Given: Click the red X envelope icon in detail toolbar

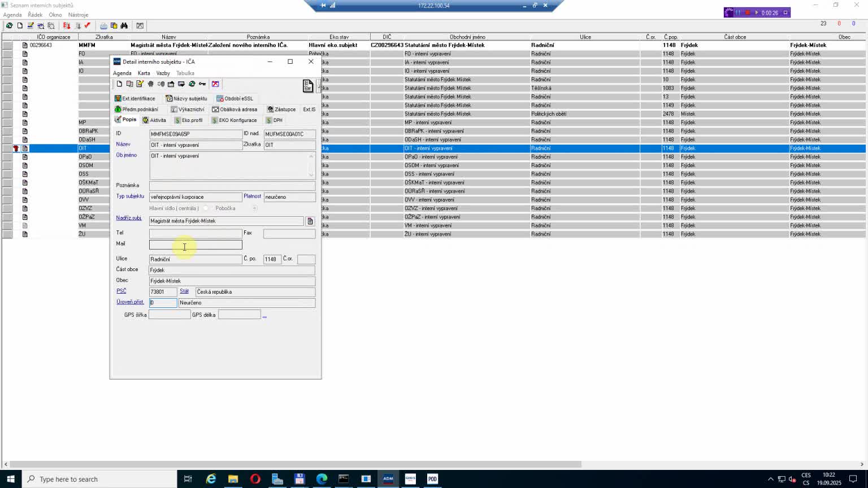Looking at the screenshot, I should pos(215,84).
